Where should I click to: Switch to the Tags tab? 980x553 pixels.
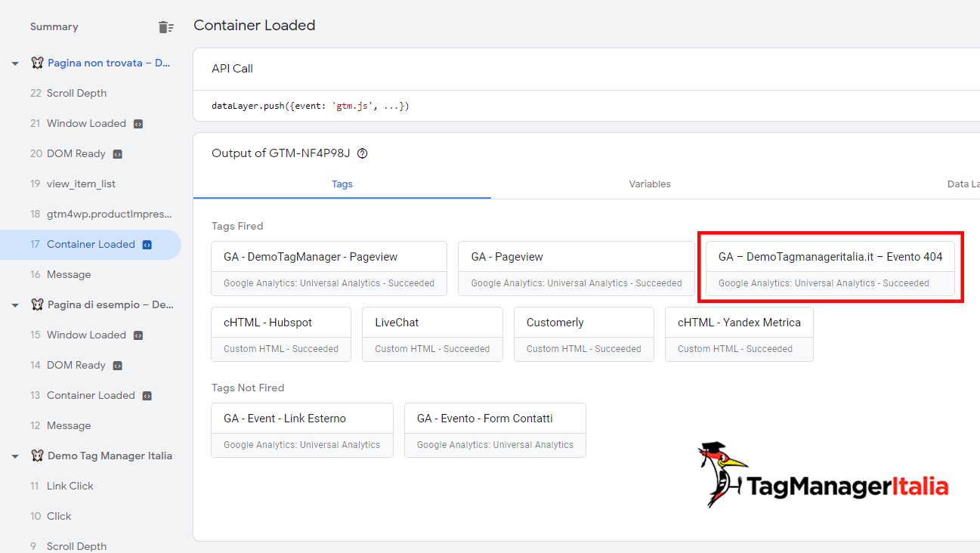click(342, 184)
